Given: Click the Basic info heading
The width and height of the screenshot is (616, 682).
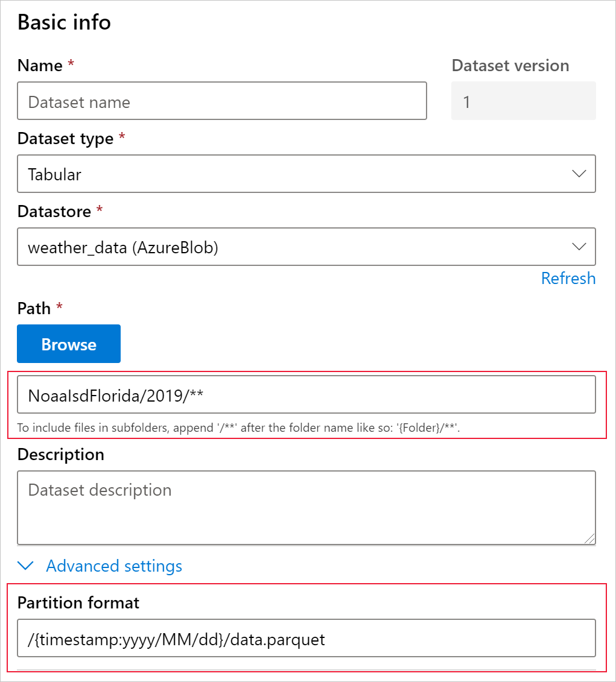Looking at the screenshot, I should click(x=64, y=22).
